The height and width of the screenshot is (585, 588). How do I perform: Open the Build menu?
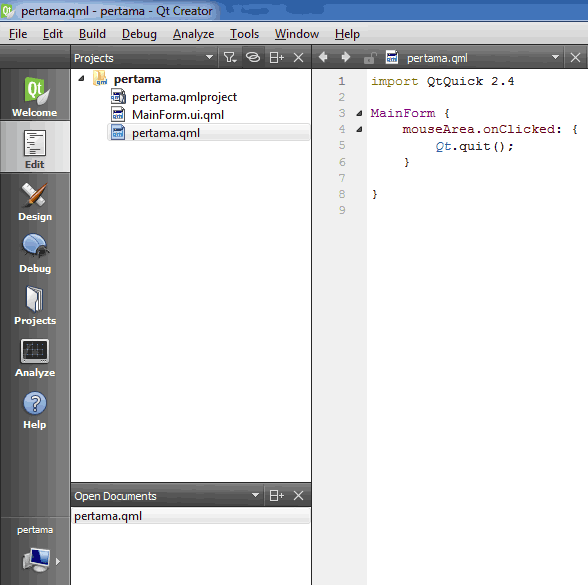click(92, 34)
